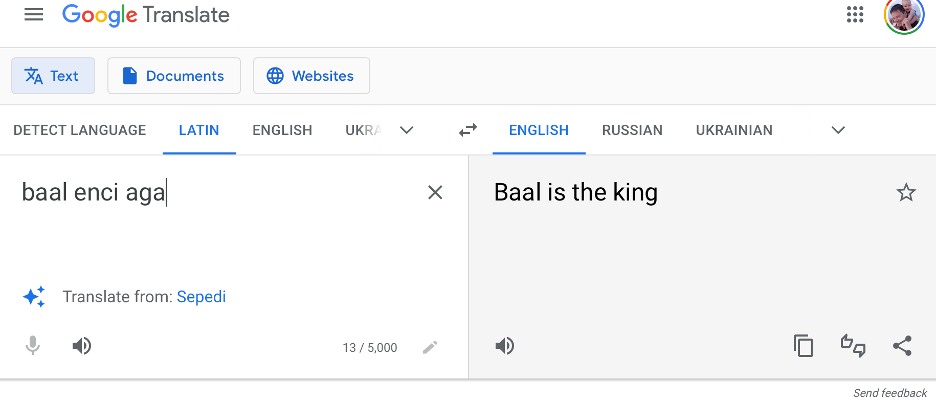
Task: Expand the target language list
Action: [838, 130]
